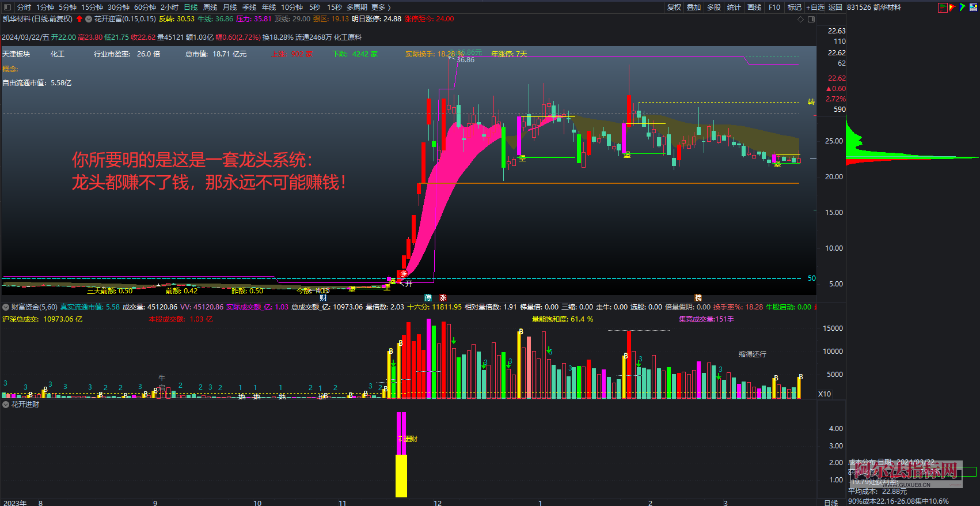This screenshot has width=980, height=506.
Task: Click the red up-arrow beside 凯华材料
Action: pos(79,19)
